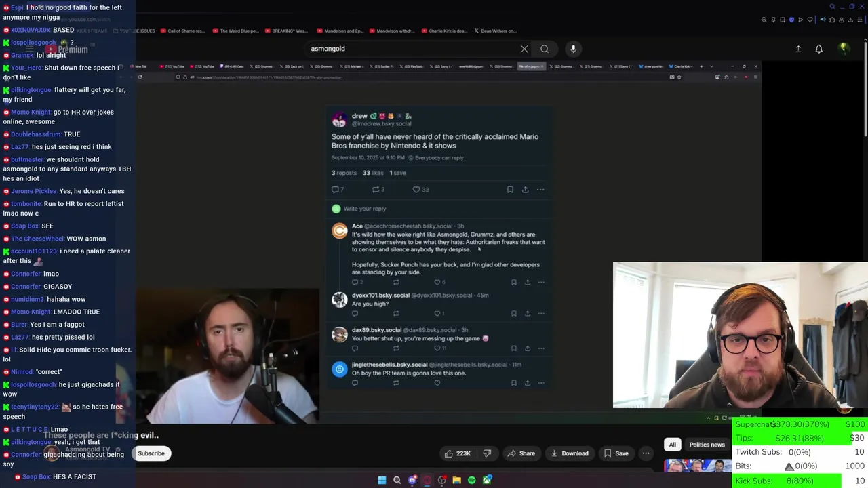Bookmark Ace's comment

coord(513,282)
